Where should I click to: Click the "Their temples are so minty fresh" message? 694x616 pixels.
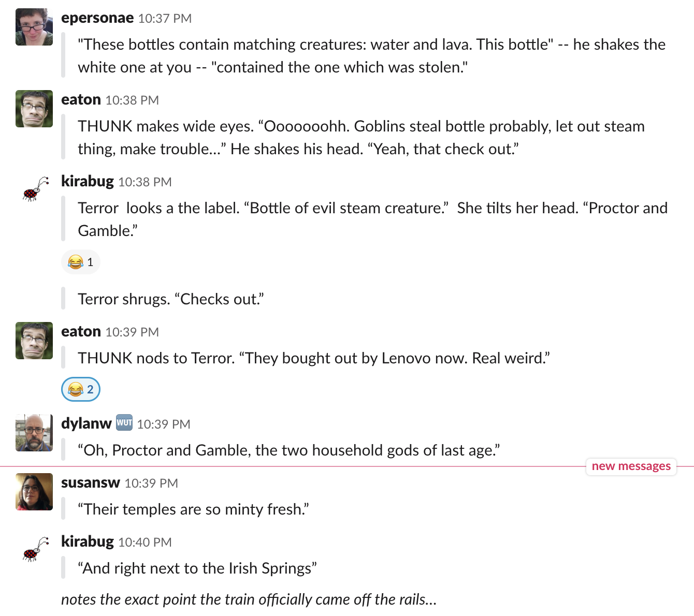tap(193, 509)
